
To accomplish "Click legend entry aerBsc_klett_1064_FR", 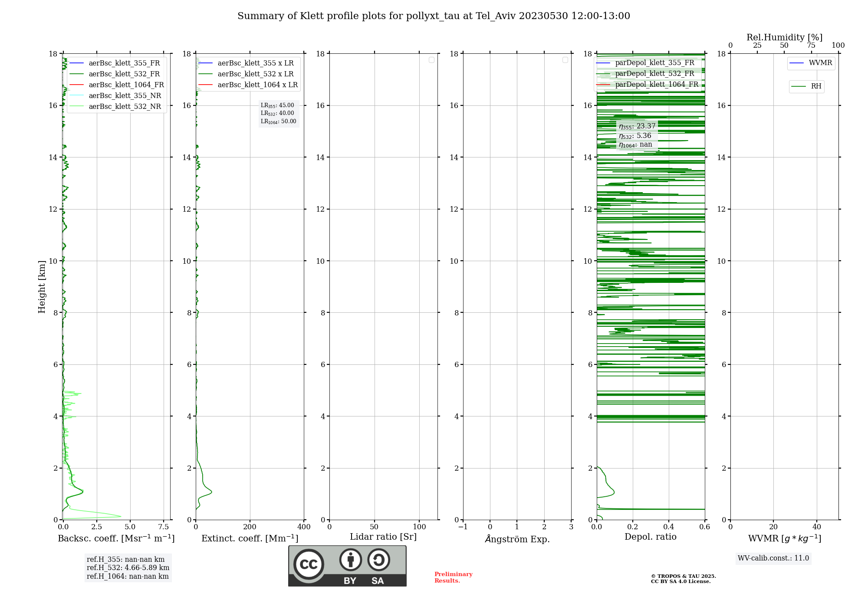I will click(117, 85).
